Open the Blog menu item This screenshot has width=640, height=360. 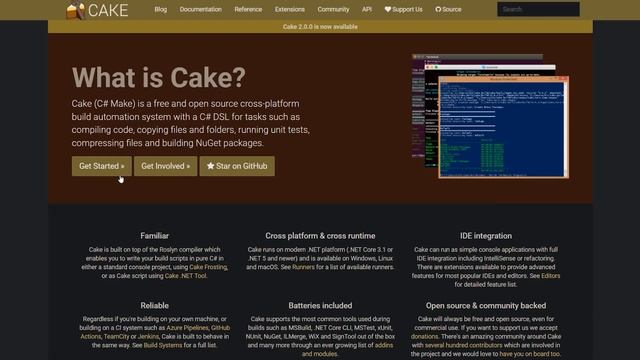[x=160, y=9]
